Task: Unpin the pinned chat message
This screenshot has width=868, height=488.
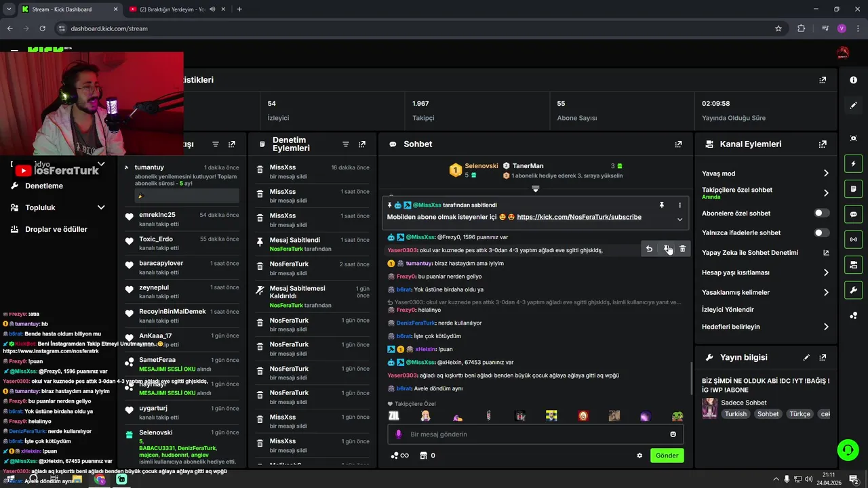Action: click(x=662, y=205)
